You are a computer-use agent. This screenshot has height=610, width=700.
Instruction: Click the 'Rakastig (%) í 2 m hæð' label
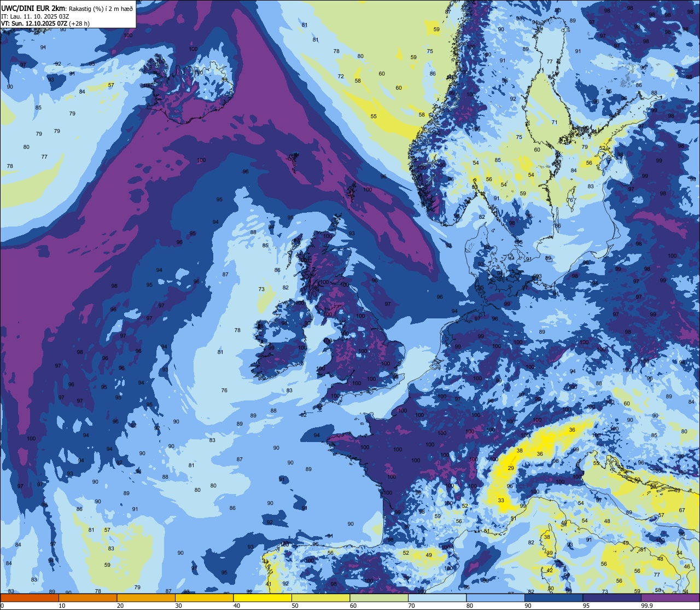[100, 8]
